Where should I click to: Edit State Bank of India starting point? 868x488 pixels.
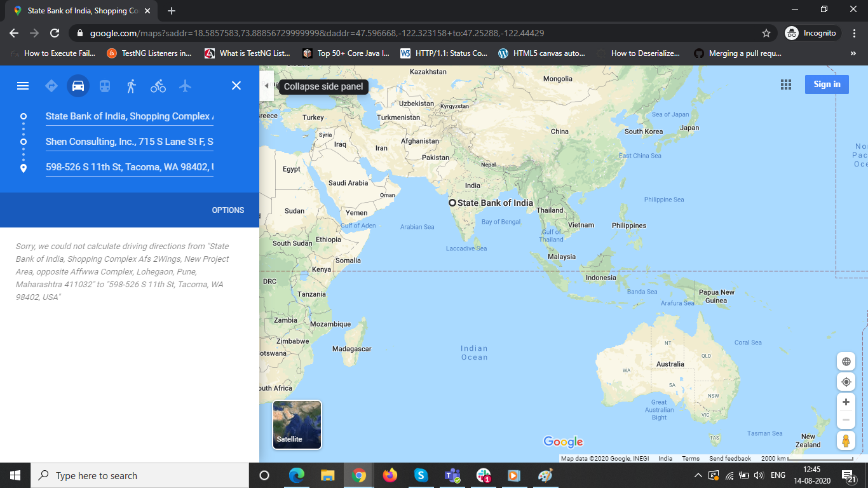130,116
